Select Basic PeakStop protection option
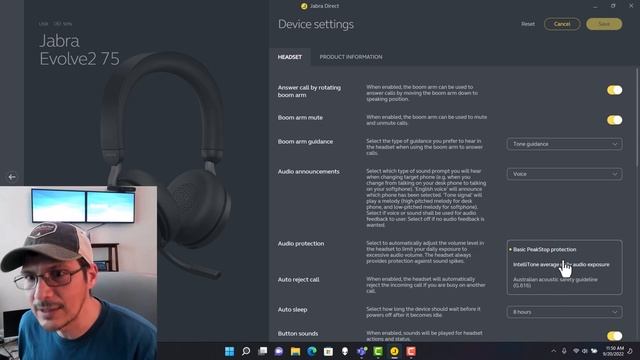The height and width of the screenshot is (360, 640). tap(564, 249)
